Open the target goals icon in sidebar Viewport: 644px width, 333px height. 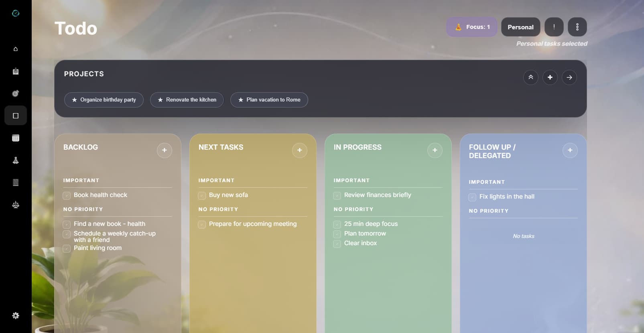coord(16,93)
